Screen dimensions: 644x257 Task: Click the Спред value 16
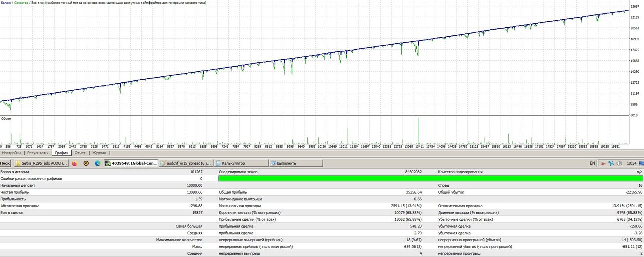641,185
